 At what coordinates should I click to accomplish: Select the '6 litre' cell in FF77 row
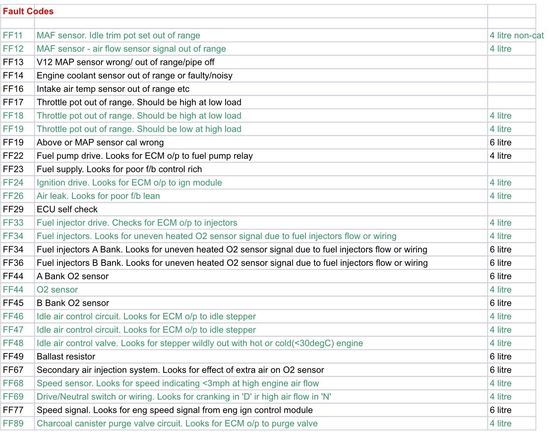pyautogui.click(x=512, y=410)
